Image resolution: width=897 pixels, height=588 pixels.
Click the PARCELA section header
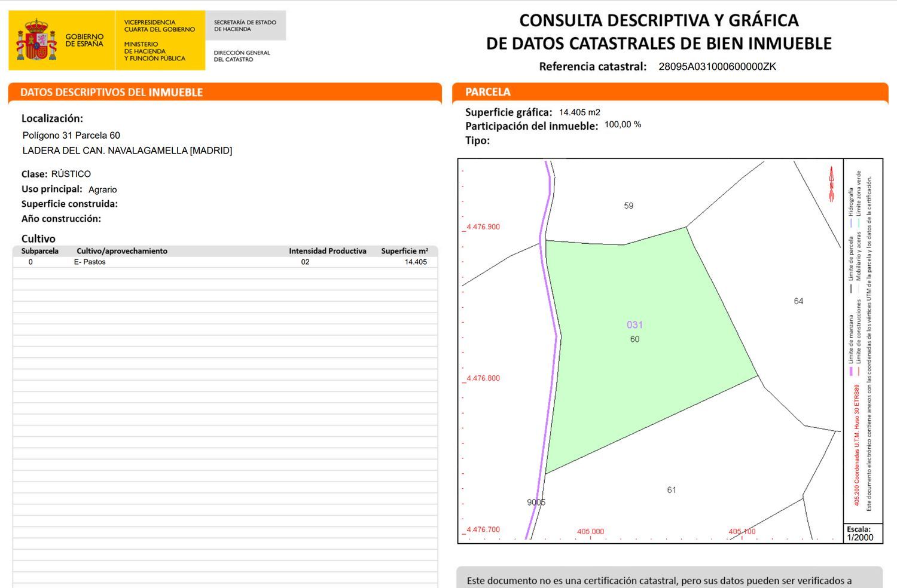[488, 92]
